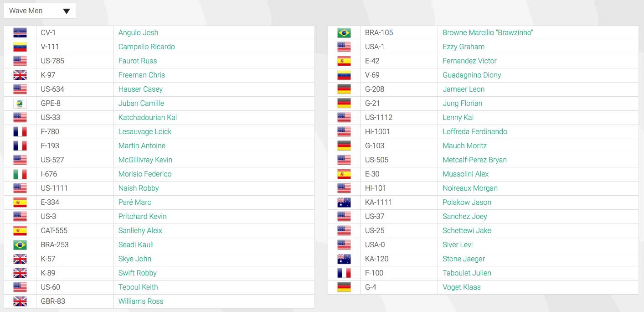Click the Venezuela flag beside V-111
Screen dimensions: 644x312
[20, 47]
